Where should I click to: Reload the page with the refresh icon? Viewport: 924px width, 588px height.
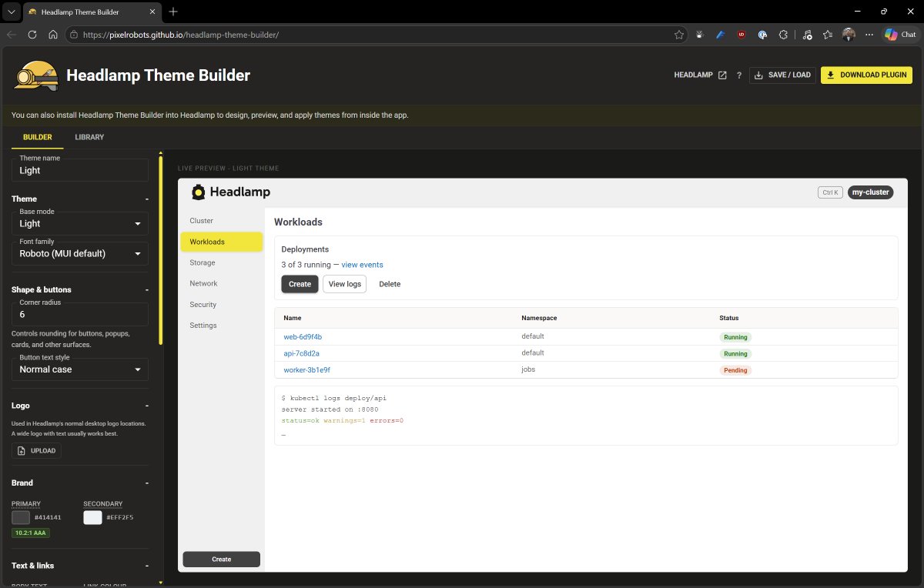(32, 35)
